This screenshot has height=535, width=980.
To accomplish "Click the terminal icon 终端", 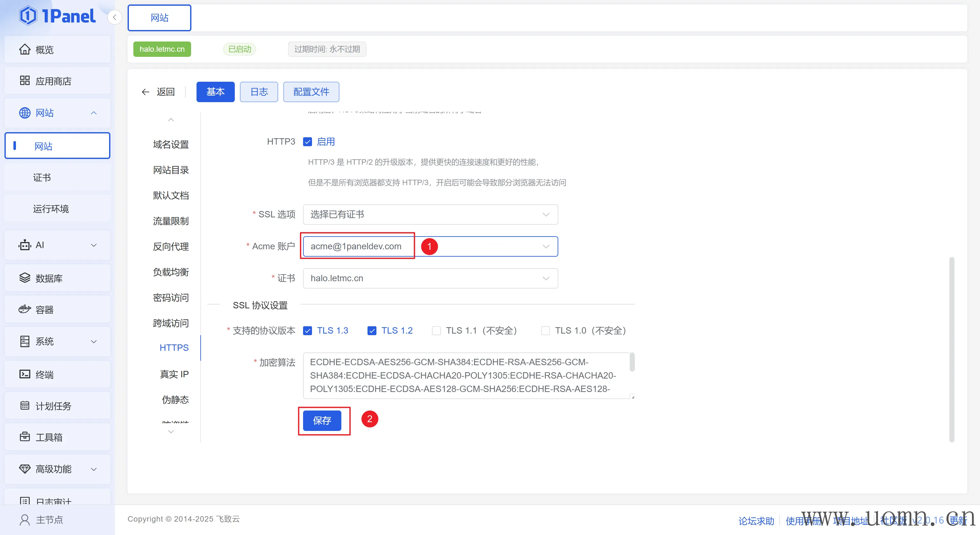I will pyautogui.click(x=25, y=374).
